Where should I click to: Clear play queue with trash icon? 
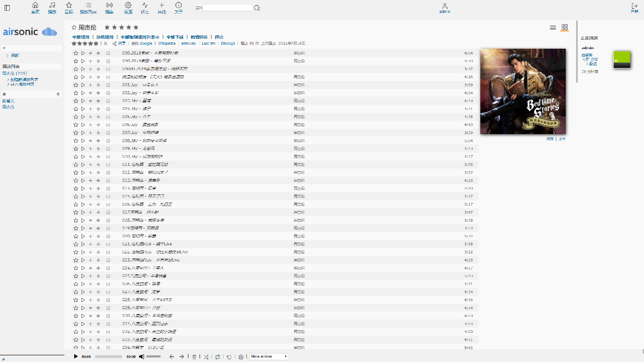click(194, 357)
